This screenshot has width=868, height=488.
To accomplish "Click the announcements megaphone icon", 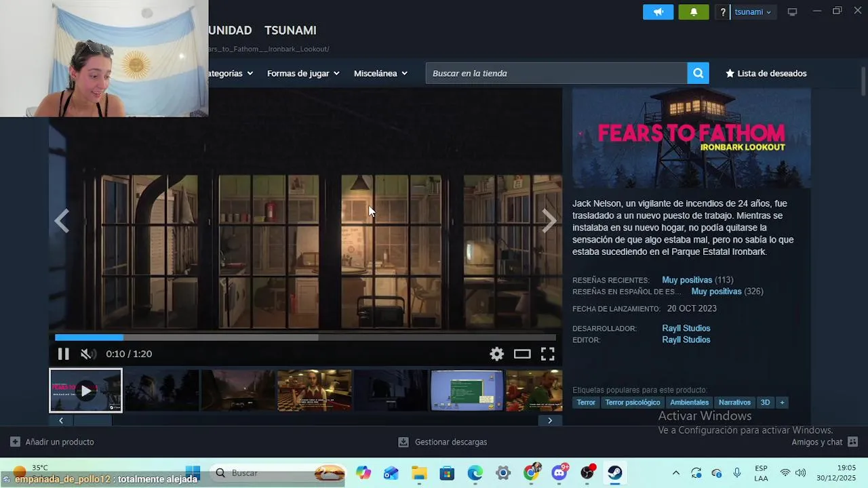I will [x=658, y=12].
